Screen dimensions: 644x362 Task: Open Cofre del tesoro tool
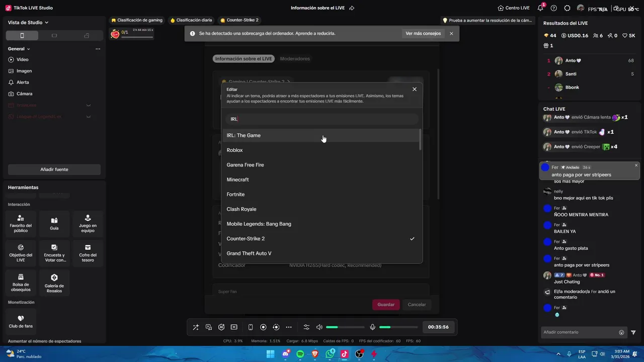[x=88, y=253]
